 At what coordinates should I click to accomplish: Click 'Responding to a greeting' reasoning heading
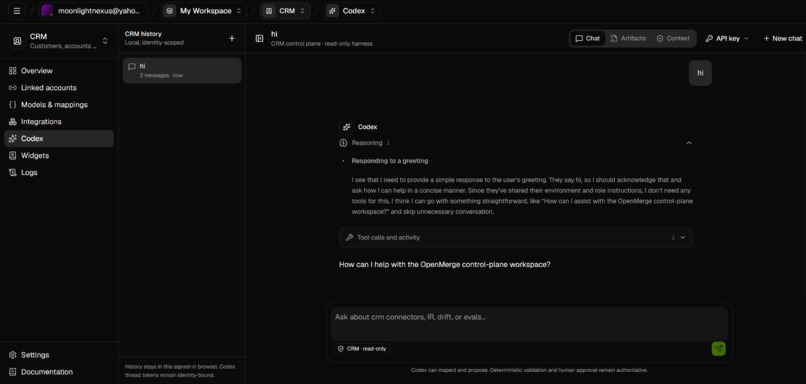[390, 161]
